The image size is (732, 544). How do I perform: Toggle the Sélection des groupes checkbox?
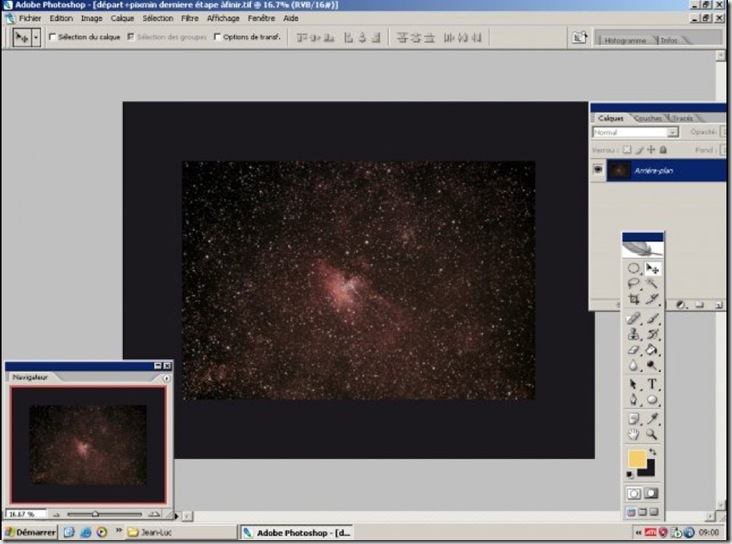pyautogui.click(x=131, y=36)
